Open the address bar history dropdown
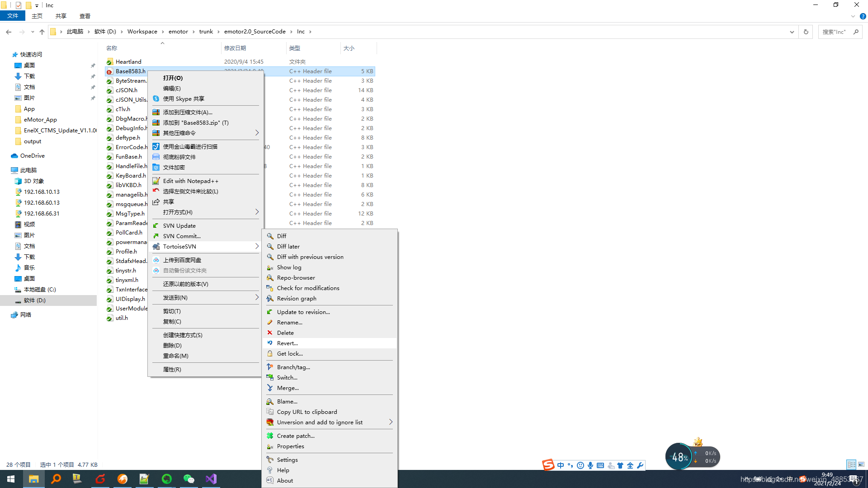This screenshot has width=868, height=488. pos(792,32)
